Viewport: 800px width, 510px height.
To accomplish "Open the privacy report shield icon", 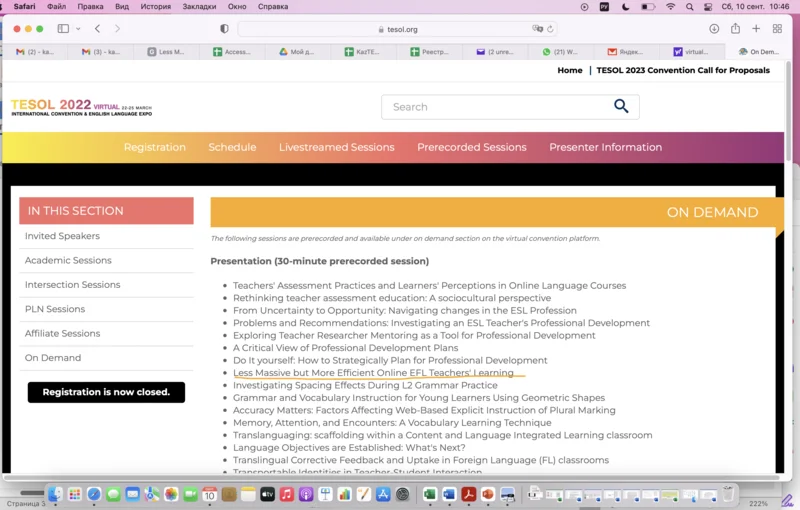I will pyautogui.click(x=224, y=29).
